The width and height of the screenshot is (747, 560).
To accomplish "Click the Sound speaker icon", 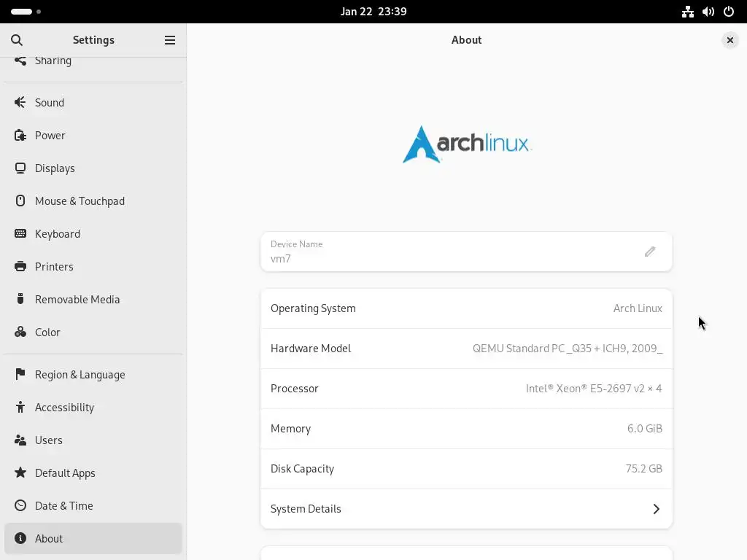I will coord(20,102).
